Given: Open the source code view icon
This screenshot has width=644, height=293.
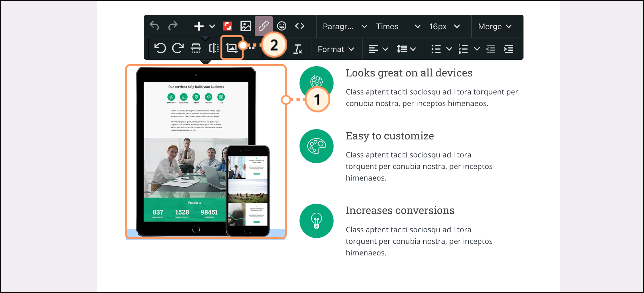Looking at the screenshot, I should (x=300, y=26).
